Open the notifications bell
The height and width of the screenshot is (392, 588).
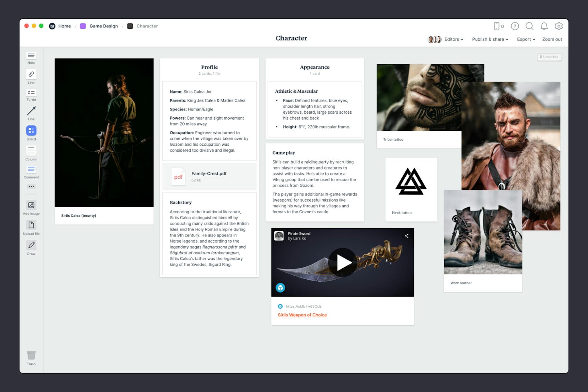point(544,26)
